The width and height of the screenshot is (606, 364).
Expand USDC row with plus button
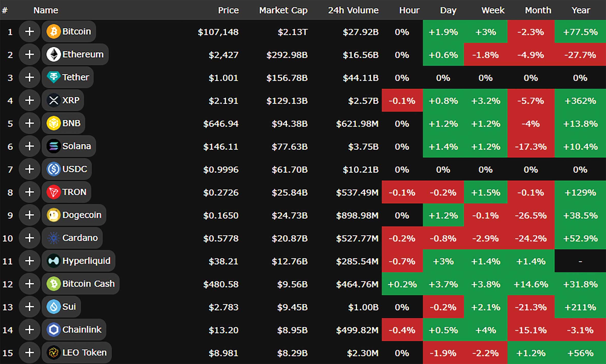coord(30,169)
